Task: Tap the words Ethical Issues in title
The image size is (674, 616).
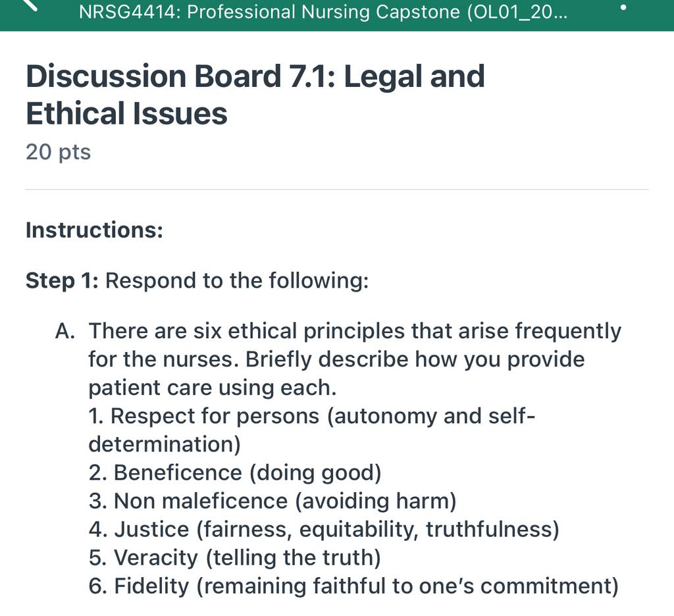Action: (x=126, y=114)
